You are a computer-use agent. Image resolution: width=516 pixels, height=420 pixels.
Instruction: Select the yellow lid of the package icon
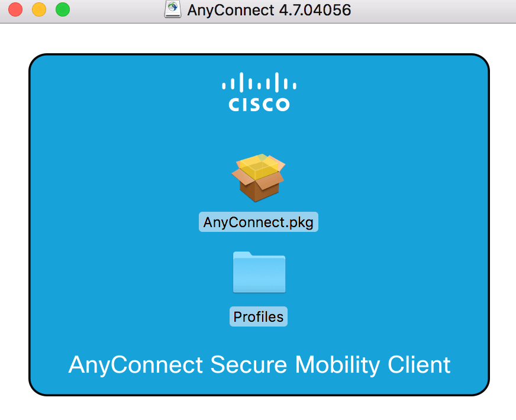(x=259, y=163)
